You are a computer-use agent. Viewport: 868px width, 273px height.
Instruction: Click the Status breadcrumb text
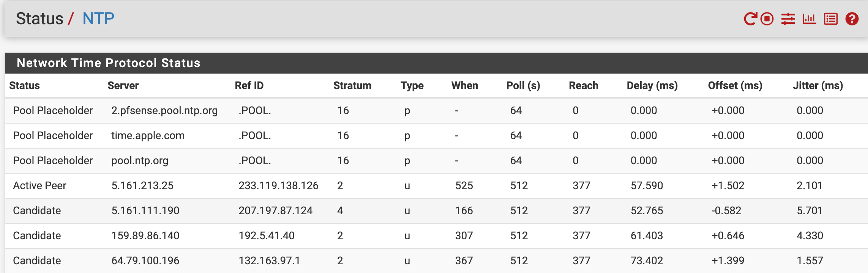pyautogui.click(x=39, y=19)
